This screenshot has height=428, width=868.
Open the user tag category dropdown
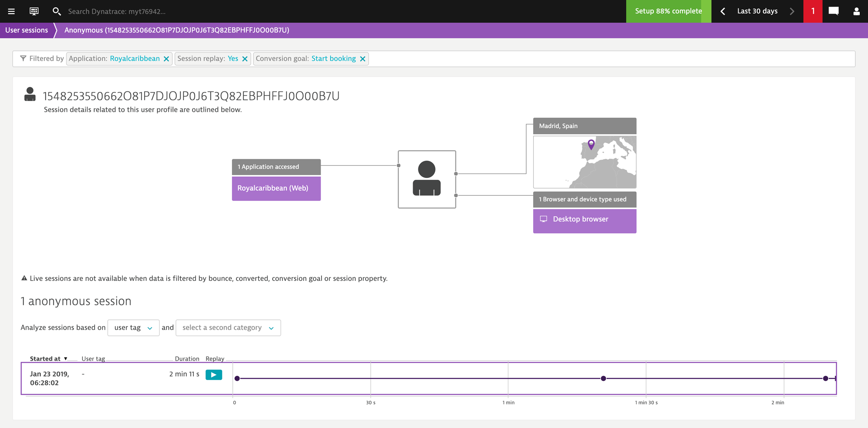point(133,328)
